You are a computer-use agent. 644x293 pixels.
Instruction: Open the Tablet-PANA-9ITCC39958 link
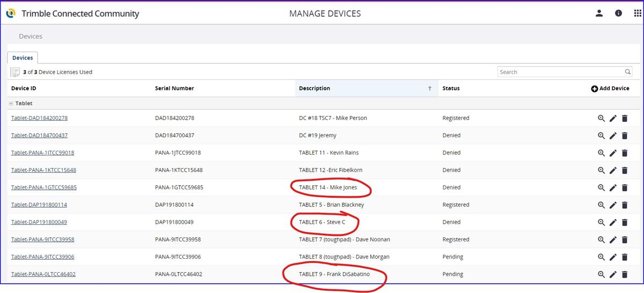pos(42,239)
